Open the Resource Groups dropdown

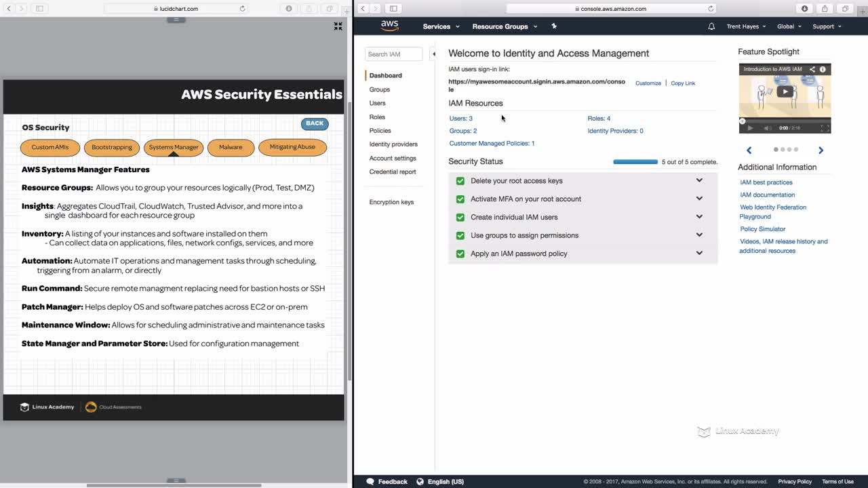tap(505, 26)
